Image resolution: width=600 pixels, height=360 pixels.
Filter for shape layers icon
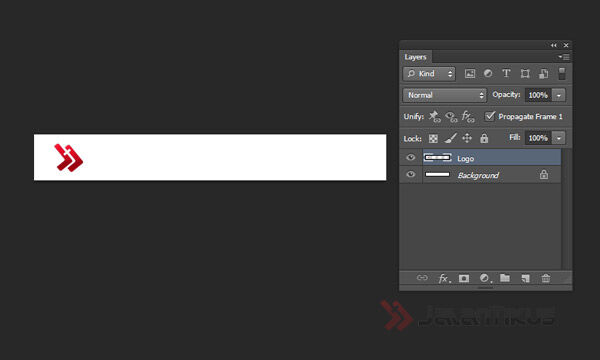525,73
